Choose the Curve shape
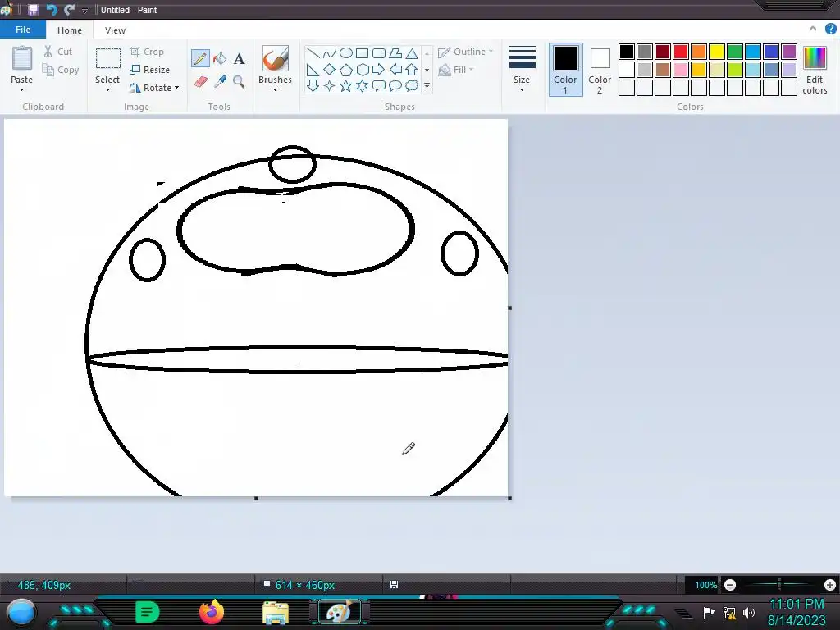This screenshot has height=630, width=840. (330, 53)
